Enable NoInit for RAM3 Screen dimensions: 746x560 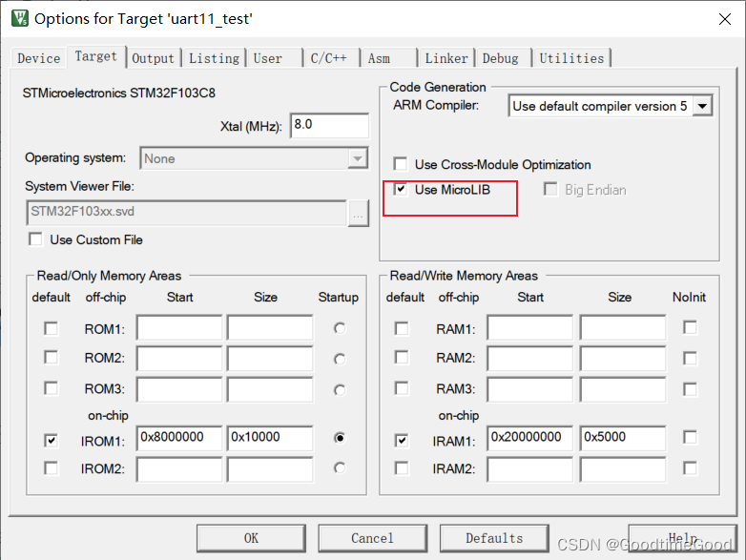[690, 389]
